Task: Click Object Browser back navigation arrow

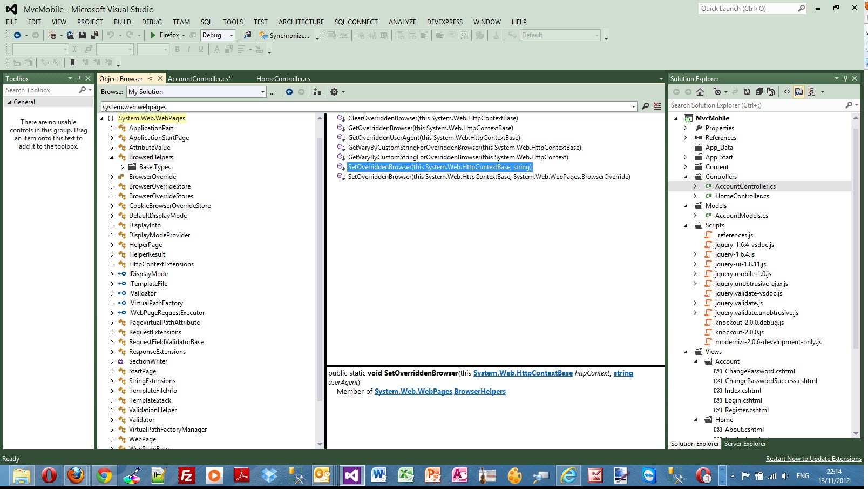Action: (289, 92)
